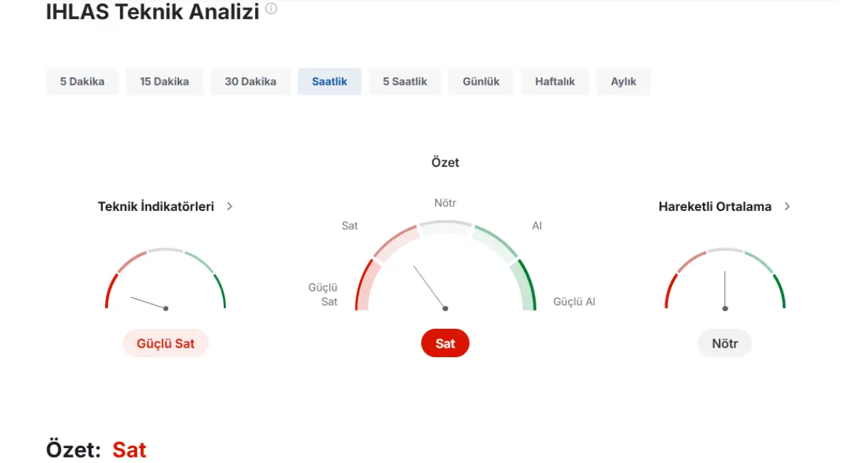868x463 pixels.
Task: Expand Hareketli Ortalama chevron arrow
Action: click(787, 206)
